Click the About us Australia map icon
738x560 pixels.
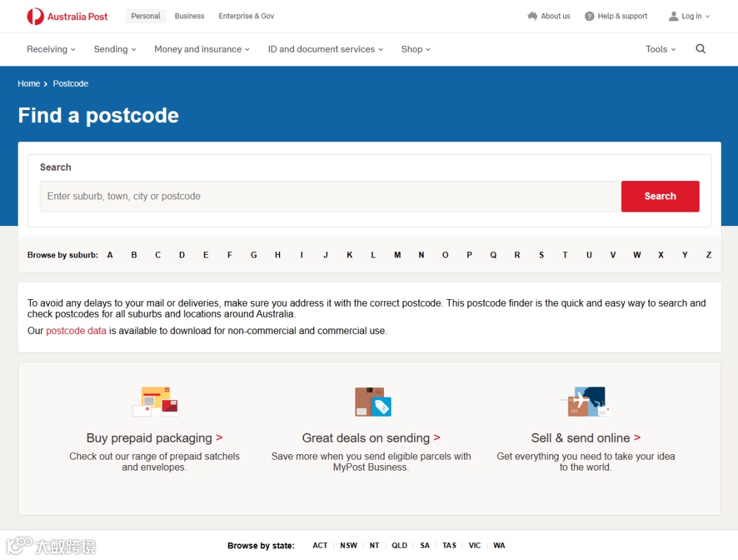[532, 16]
